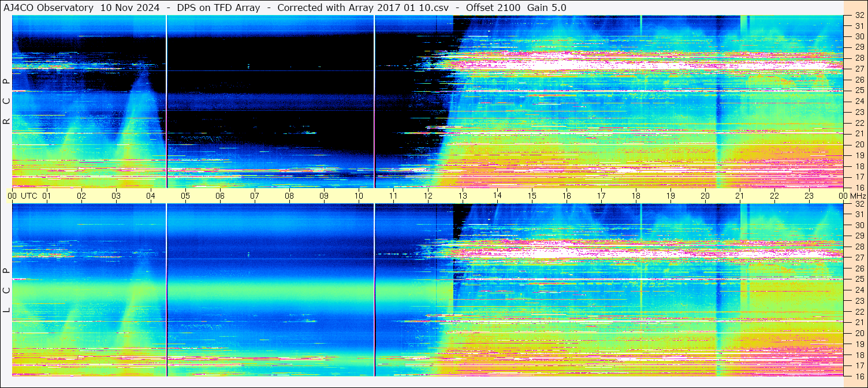Click the 29 MHz tick in LCP panel
The width and height of the screenshot is (868, 388).
coord(859,236)
